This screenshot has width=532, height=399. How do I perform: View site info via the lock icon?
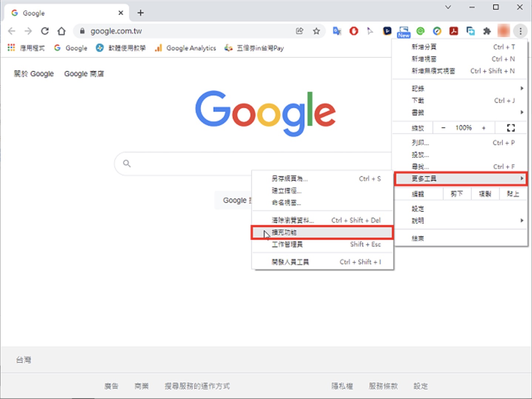[x=82, y=31]
